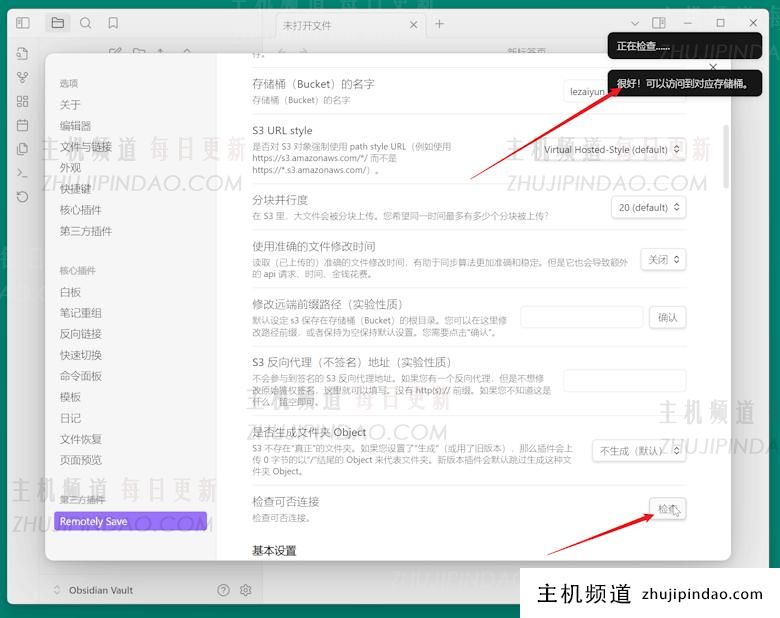Focus the 修改远端前缀路径 input field
This screenshot has height=618, width=780.
click(582, 317)
